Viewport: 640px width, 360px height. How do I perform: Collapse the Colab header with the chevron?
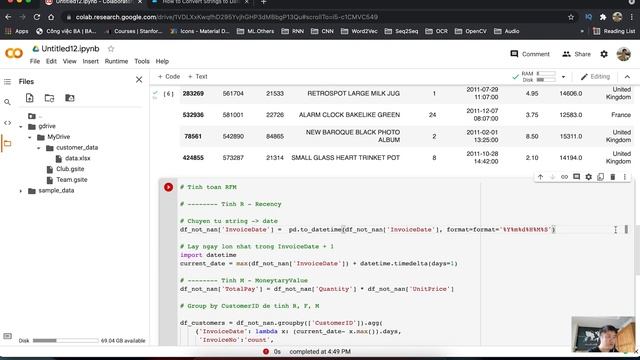point(627,77)
